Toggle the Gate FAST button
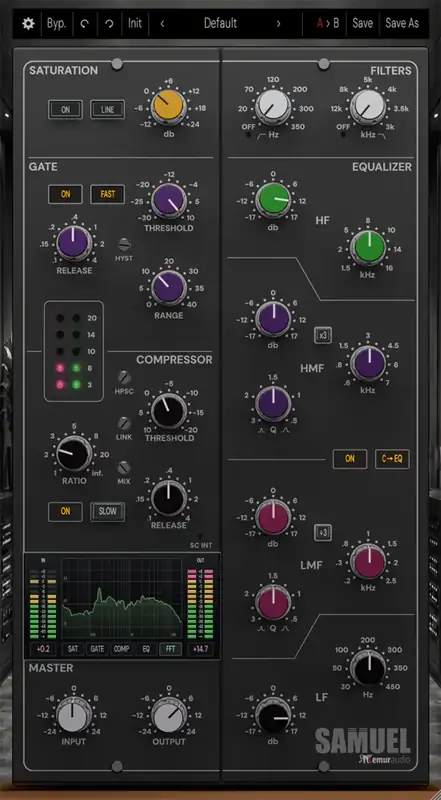Viewport: 441px width, 800px height. [107, 194]
